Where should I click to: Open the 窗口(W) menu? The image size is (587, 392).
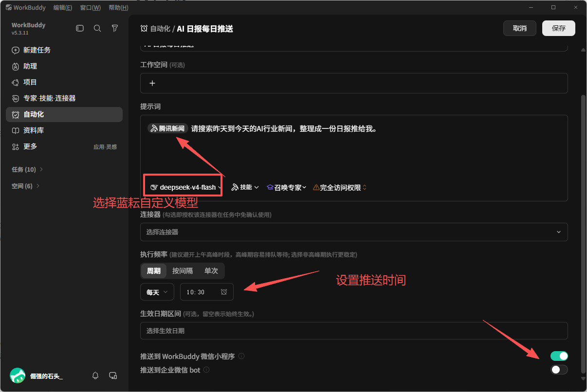click(91, 8)
